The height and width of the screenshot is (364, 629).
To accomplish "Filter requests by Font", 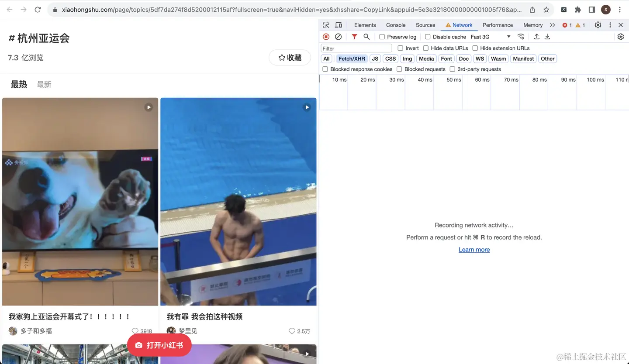I will pos(446,58).
